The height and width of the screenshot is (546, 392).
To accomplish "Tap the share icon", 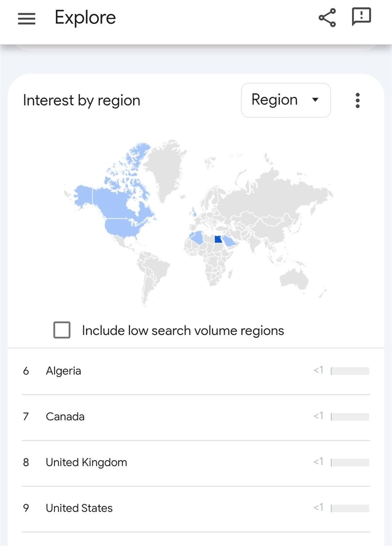I will pos(327,18).
